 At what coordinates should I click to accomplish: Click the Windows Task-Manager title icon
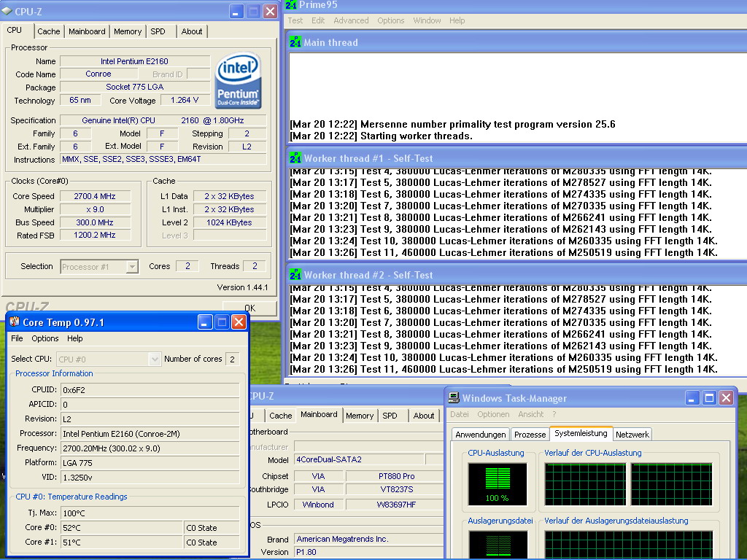tap(454, 398)
